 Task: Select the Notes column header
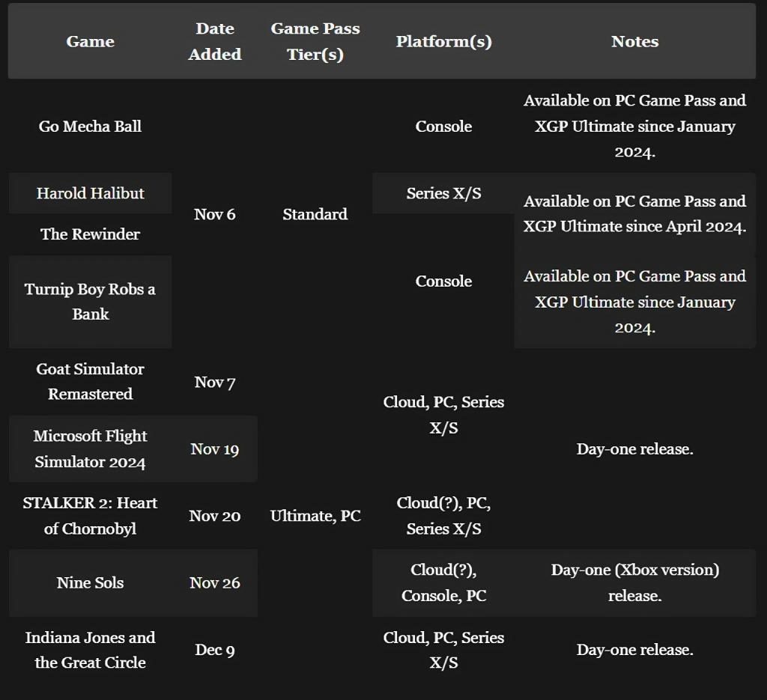(x=635, y=41)
